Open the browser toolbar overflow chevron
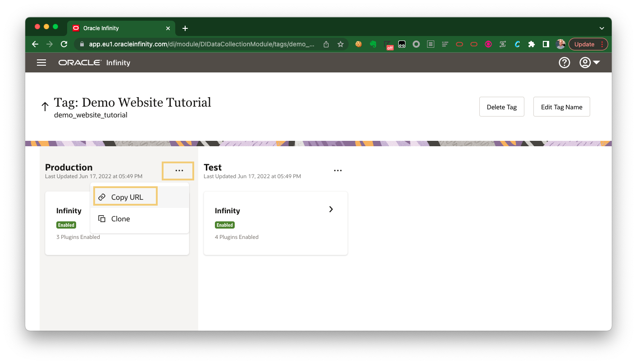The image size is (637, 364). pos(602,28)
